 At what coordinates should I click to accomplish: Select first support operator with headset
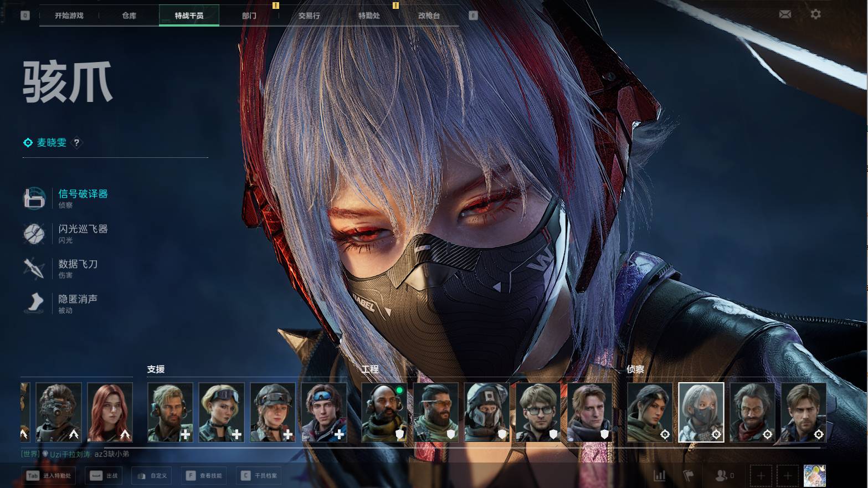(x=171, y=413)
